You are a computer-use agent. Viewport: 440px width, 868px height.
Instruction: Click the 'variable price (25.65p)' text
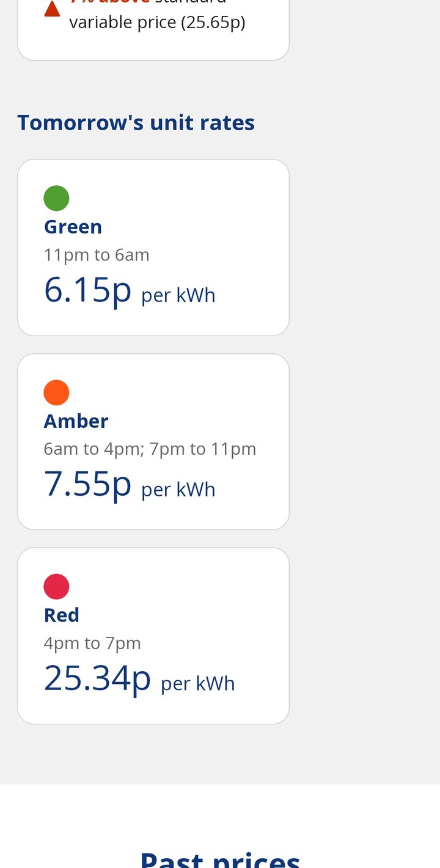click(x=157, y=23)
